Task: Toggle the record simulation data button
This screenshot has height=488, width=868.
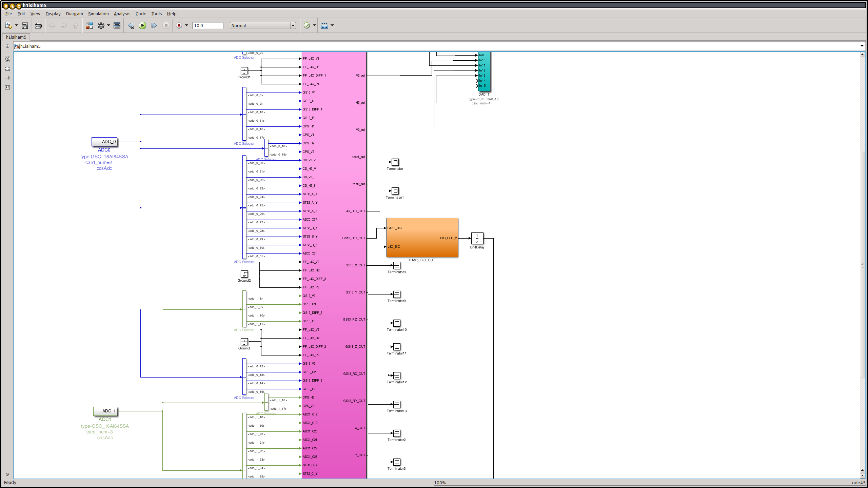Action: click(179, 25)
